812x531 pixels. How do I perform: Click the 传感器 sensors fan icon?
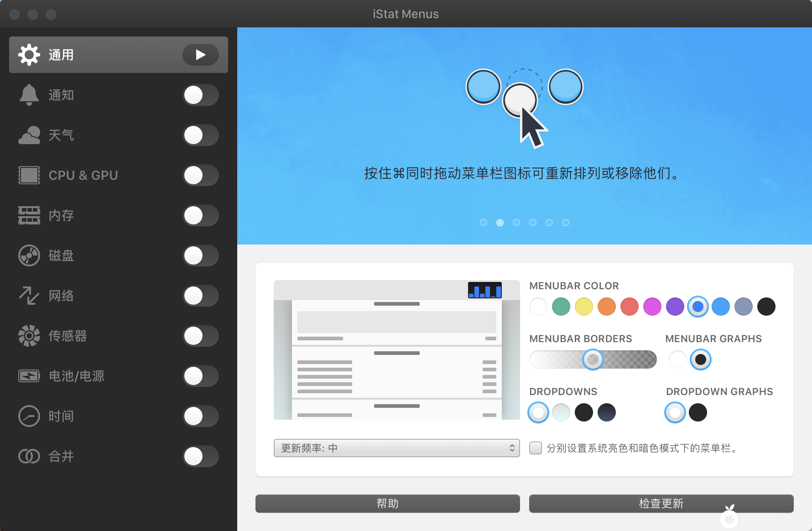click(29, 336)
